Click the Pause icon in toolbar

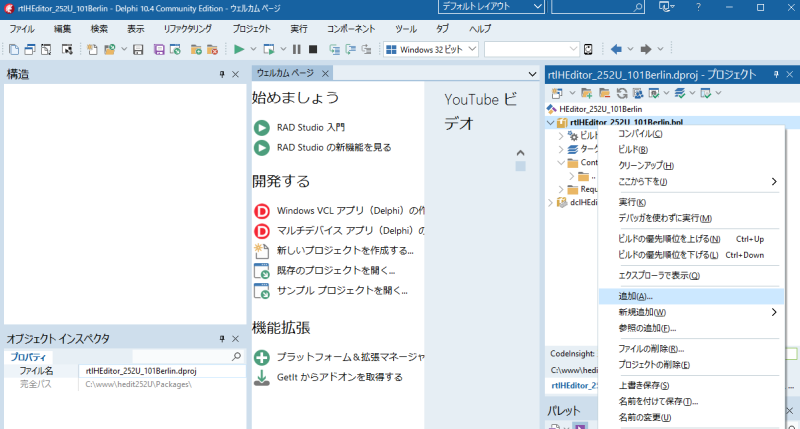coord(296,49)
